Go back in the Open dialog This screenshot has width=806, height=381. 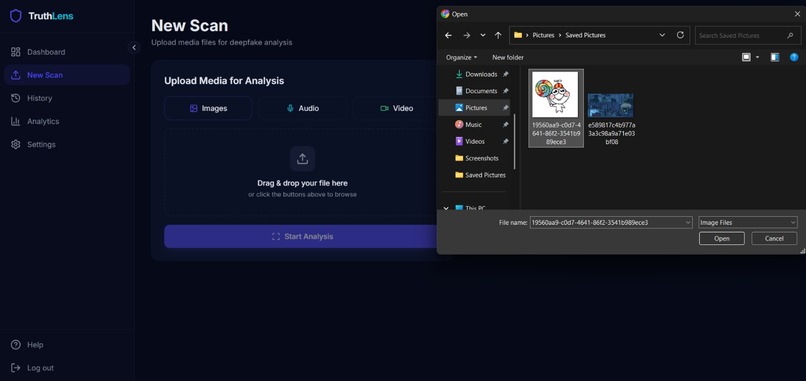(x=448, y=35)
